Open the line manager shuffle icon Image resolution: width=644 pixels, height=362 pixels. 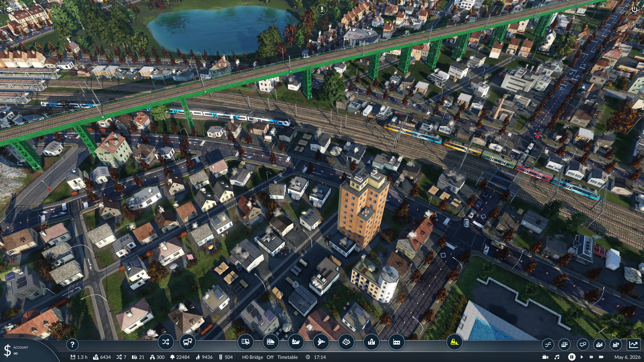[x=166, y=342]
